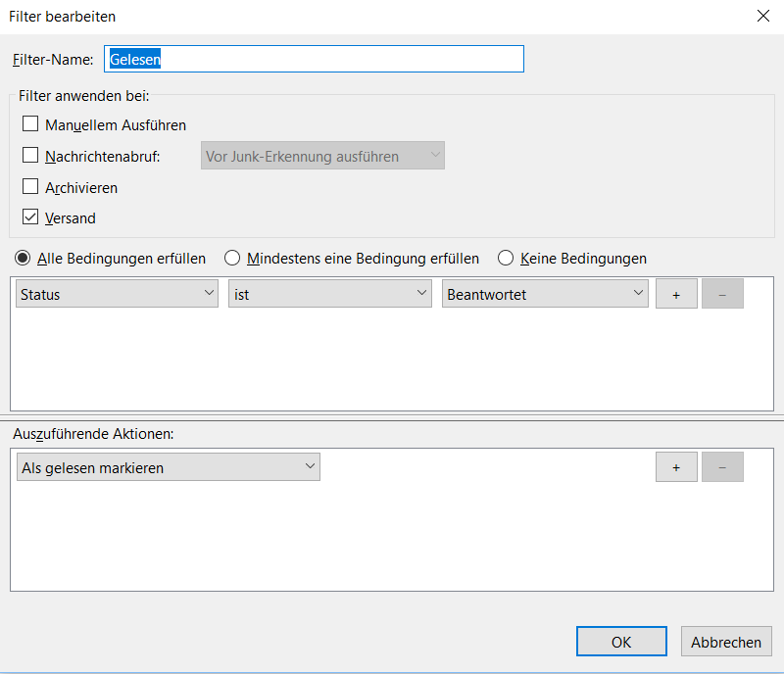Enable the Archivieren checkbox
This screenshot has height=674, width=784.
[30, 187]
